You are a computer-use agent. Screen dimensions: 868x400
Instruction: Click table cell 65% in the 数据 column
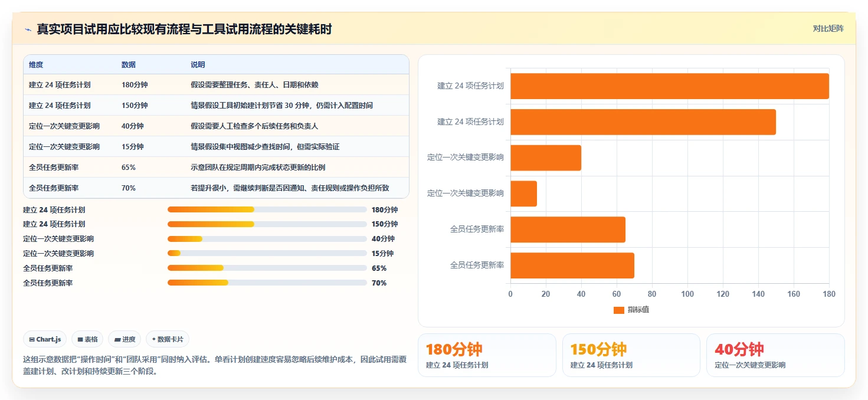pos(129,168)
